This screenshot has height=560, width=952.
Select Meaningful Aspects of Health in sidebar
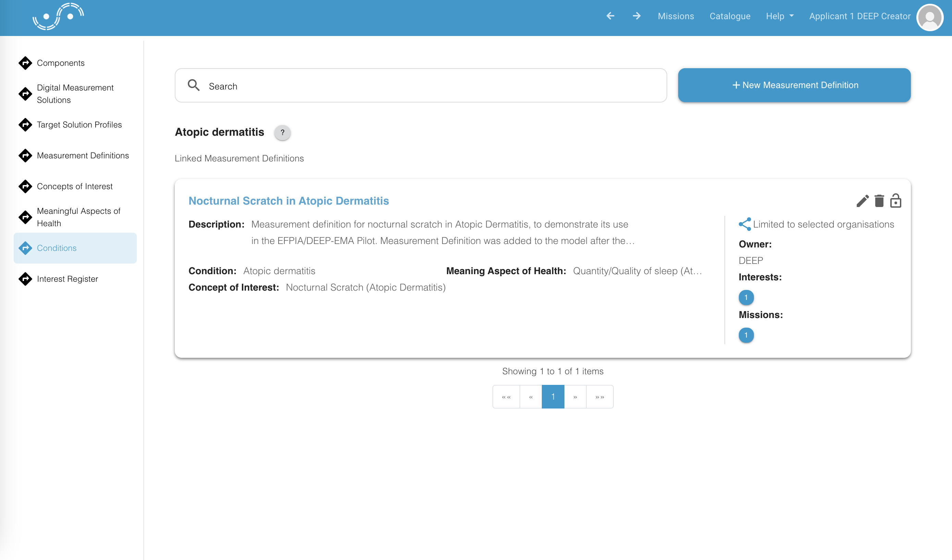(75, 217)
